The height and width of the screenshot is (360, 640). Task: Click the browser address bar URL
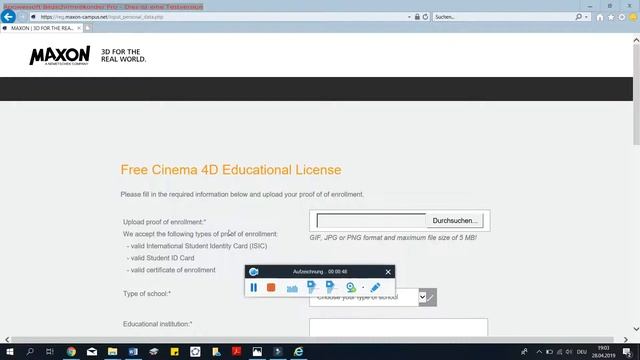pos(102,17)
